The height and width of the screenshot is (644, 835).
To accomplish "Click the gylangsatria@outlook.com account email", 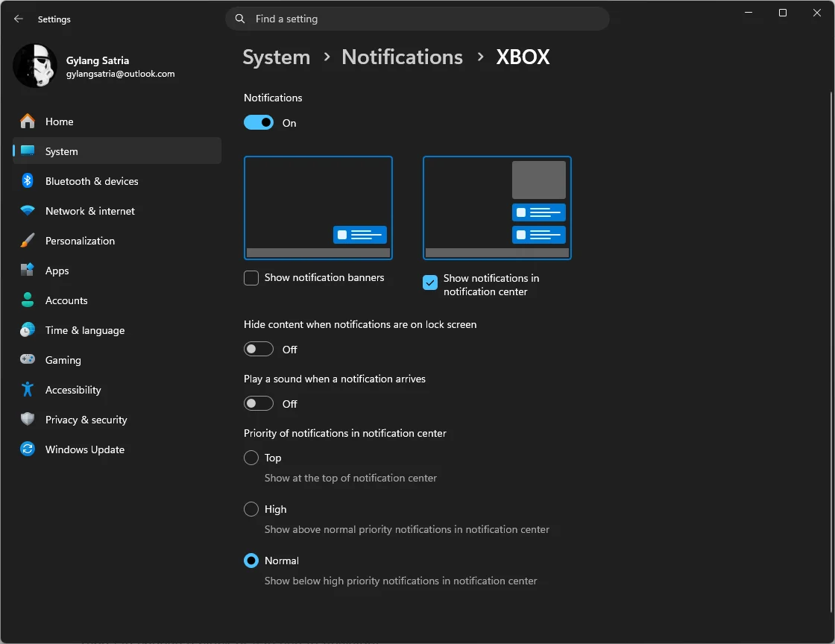I will point(120,74).
